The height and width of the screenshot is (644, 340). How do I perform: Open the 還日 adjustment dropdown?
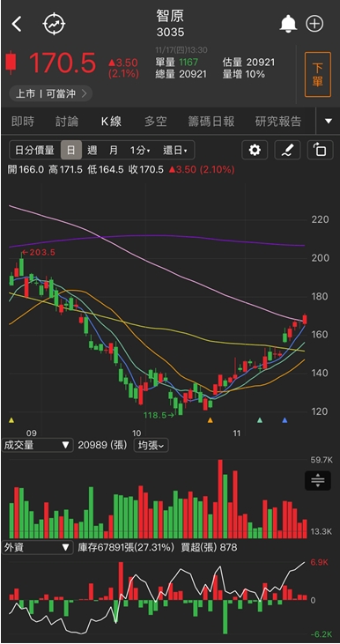[175, 151]
